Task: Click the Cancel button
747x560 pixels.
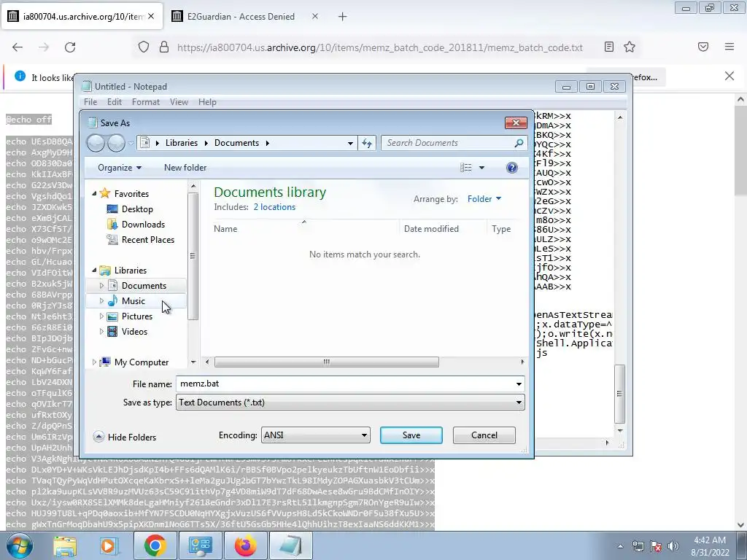Action: coord(484,435)
